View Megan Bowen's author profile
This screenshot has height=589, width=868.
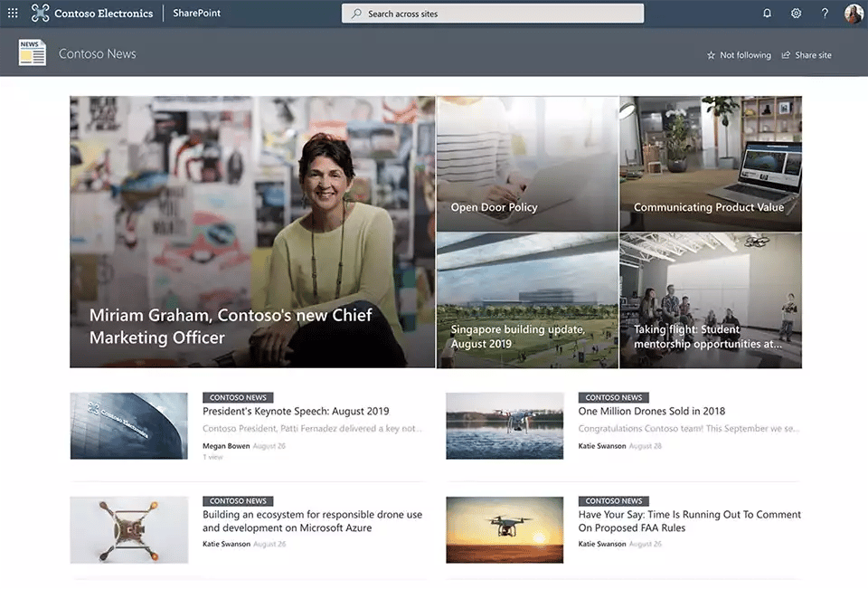[226, 445]
